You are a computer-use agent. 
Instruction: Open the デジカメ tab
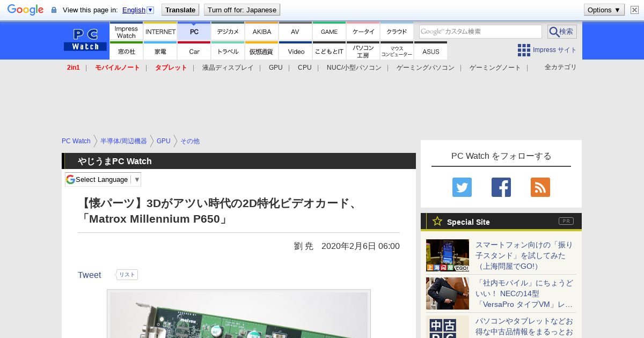[x=228, y=31]
